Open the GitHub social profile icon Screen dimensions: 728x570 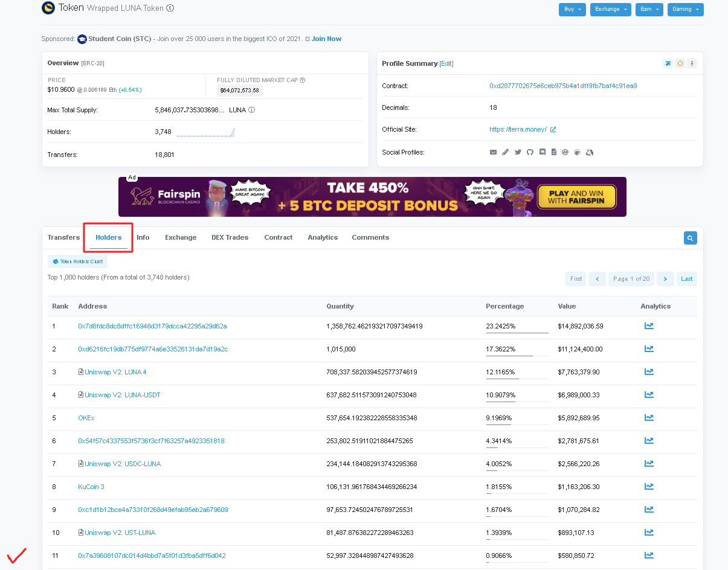[x=530, y=152]
